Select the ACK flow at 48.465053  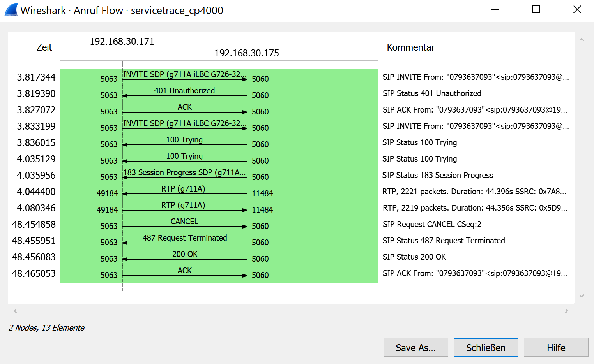coord(185,273)
